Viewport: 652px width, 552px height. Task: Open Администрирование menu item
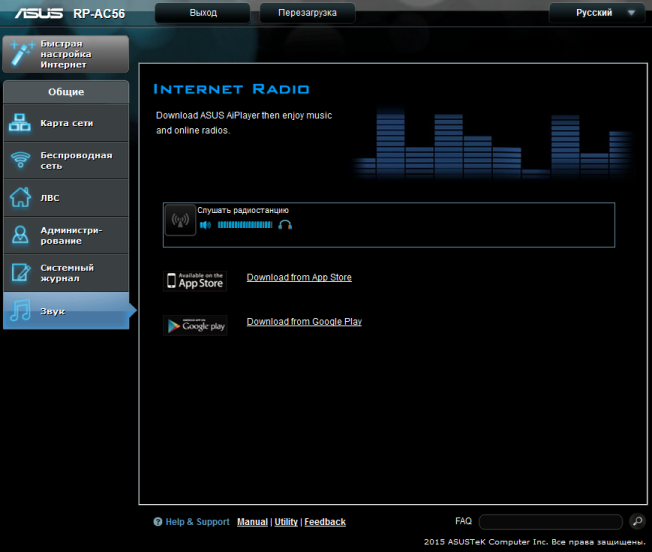(x=66, y=235)
